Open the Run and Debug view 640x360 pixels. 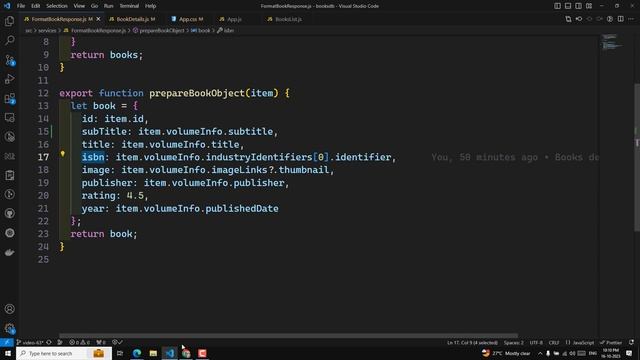(9, 79)
